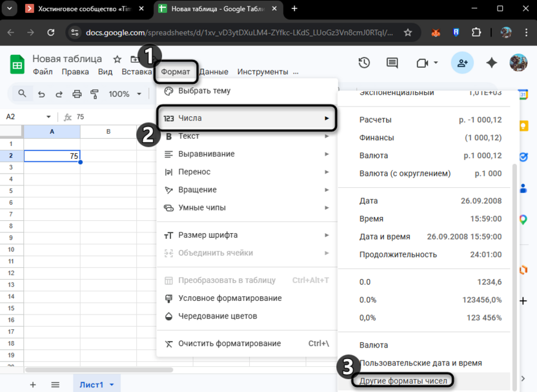
Task: Pick the Валюта (с округлением) format
Action: 424,173
